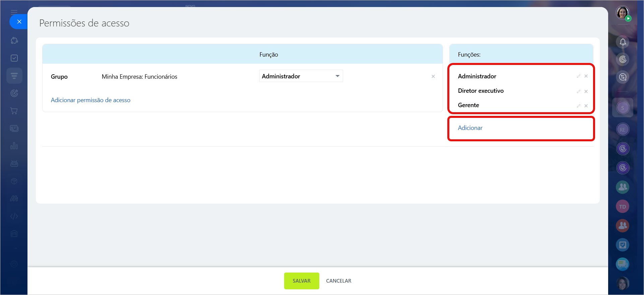Toggle the hamburger menu in left sidebar
The height and width of the screenshot is (295, 644).
(x=14, y=12)
